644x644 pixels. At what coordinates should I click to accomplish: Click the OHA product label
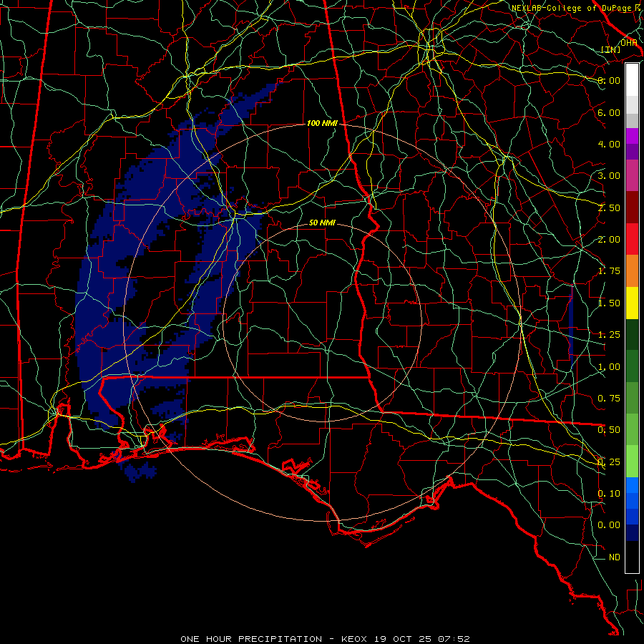pos(629,43)
